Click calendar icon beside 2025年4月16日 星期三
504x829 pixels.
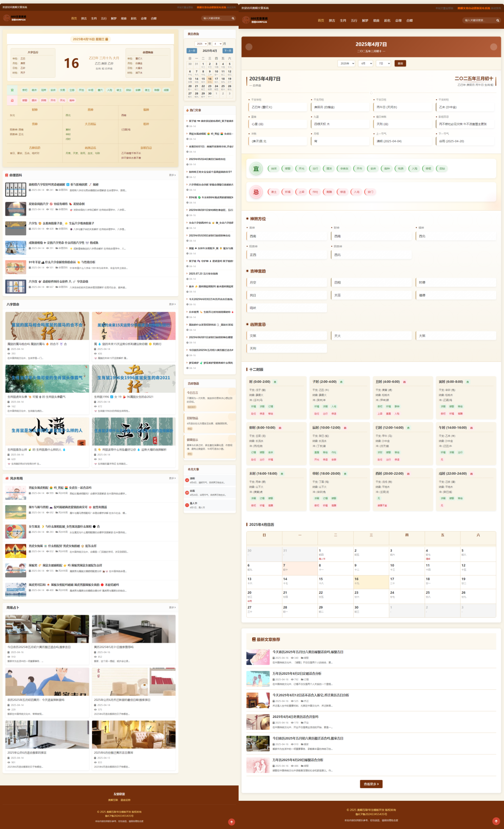point(106,40)
